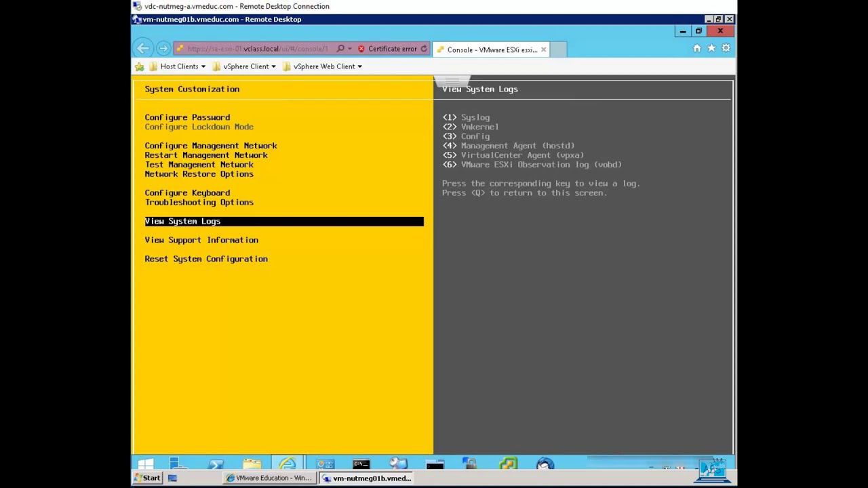The width and height of the screenshot is (868, 488).
Task: Expand the vSphere Web Client favorites folder
Action: pyautogui.click(x=322, y=66)
